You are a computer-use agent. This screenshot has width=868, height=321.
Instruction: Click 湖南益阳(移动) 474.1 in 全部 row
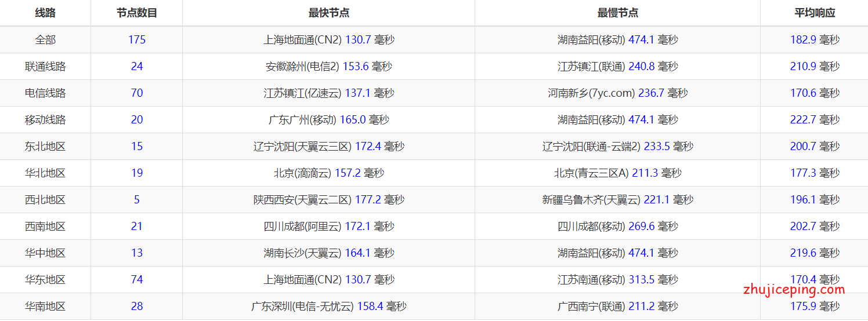[x=618, y=40]
